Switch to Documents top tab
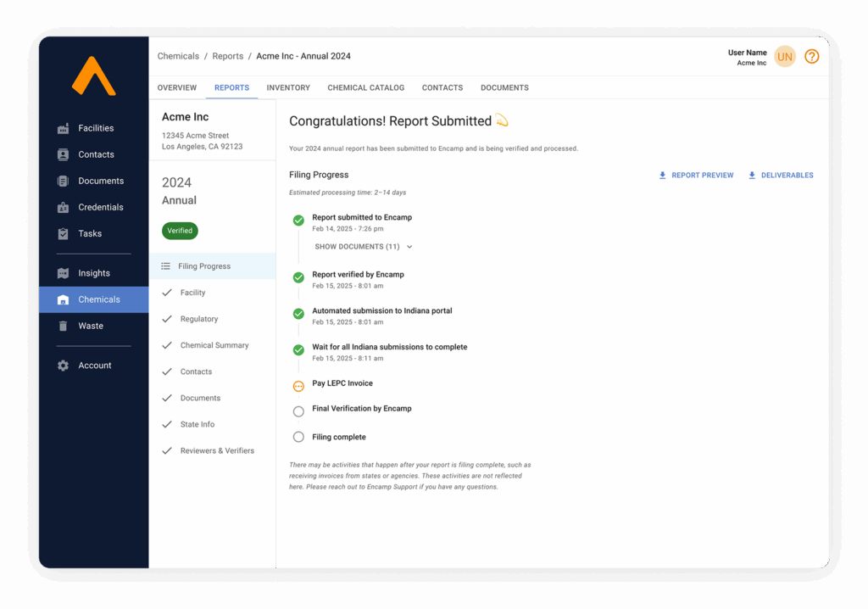Viewport: 868px width, 609px height. (504, 87)
